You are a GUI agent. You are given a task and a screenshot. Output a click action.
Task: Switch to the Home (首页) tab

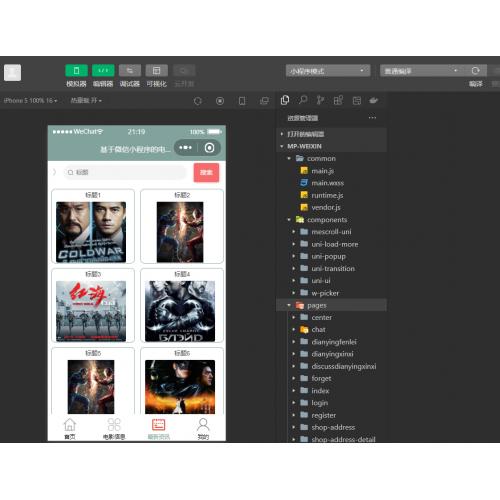[x=70, y=429]
